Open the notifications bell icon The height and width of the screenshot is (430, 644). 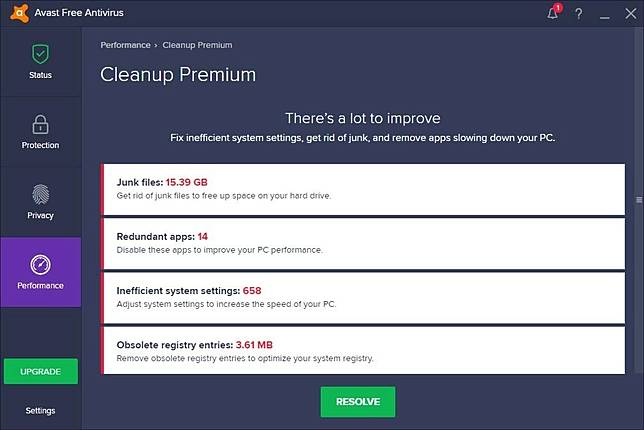point(552,14)
